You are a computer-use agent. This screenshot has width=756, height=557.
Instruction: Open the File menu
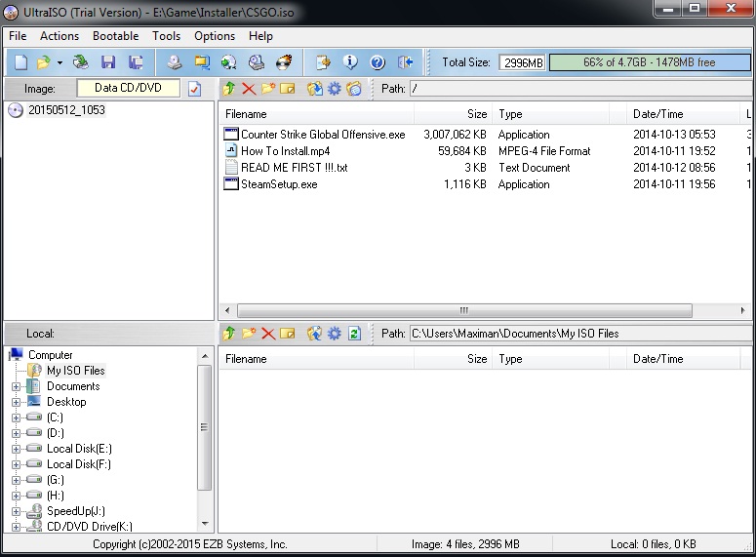pos(18,36)
